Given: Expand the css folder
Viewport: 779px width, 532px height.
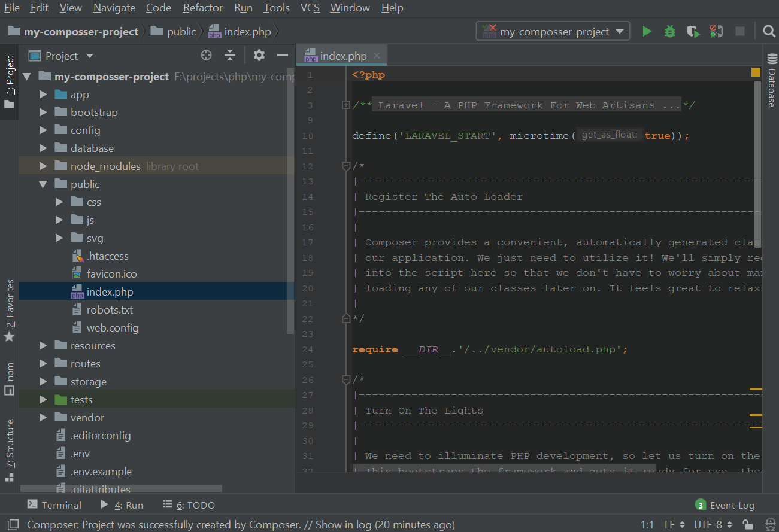Looking at the screenshot, I should pos(59,202).
